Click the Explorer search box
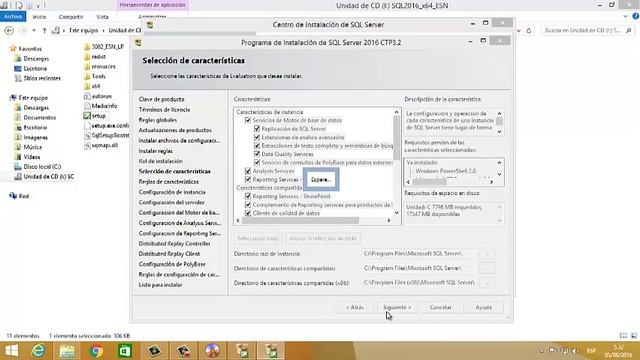The height and width of the screenshot is (360, 640). 588,31
